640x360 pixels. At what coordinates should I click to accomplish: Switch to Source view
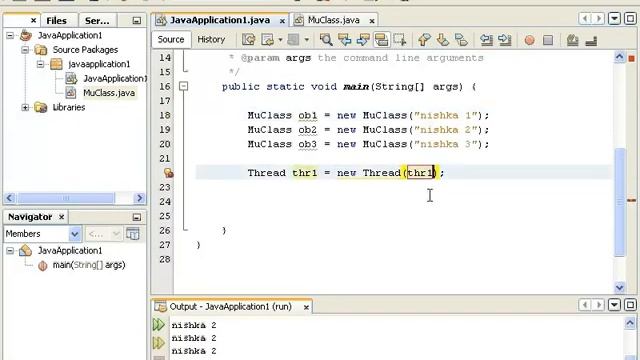[171, 40]
